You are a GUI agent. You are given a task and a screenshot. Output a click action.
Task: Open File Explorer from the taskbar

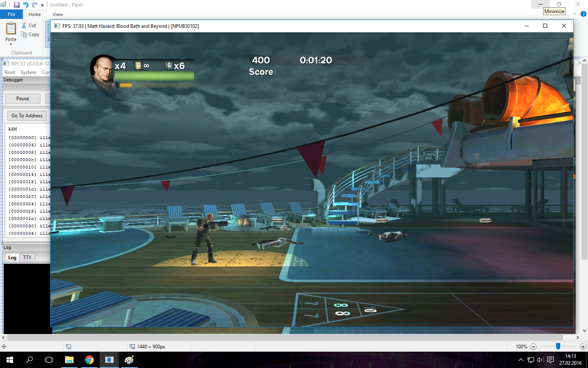point(69,360)
